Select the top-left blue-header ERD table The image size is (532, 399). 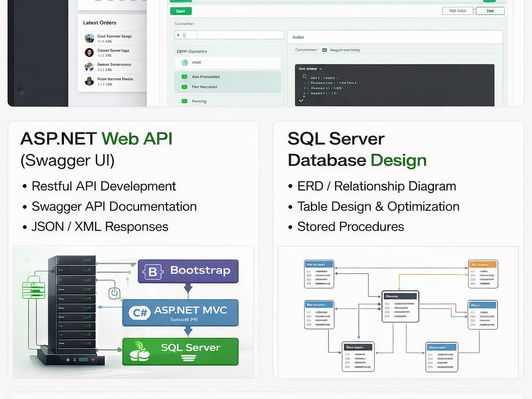click(319, 274)
